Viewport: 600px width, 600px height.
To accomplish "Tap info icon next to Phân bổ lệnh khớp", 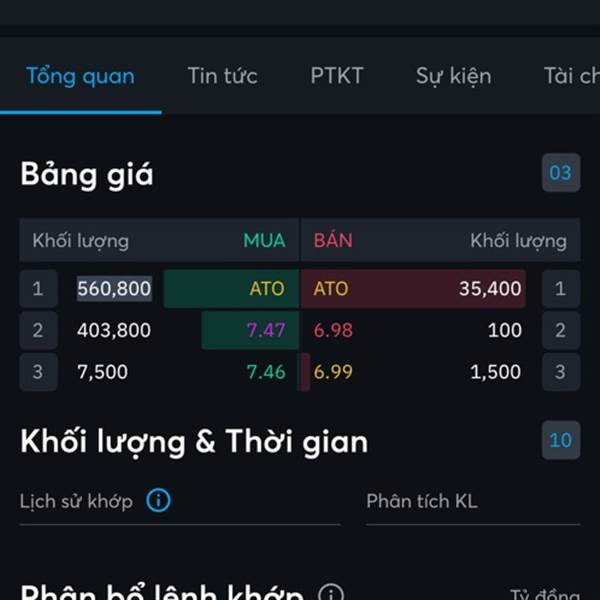I will (x=331, y=593).
